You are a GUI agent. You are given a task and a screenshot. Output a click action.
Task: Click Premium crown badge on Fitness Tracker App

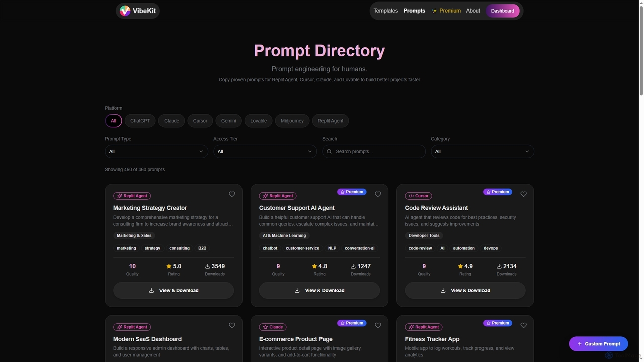pos(498,323)
